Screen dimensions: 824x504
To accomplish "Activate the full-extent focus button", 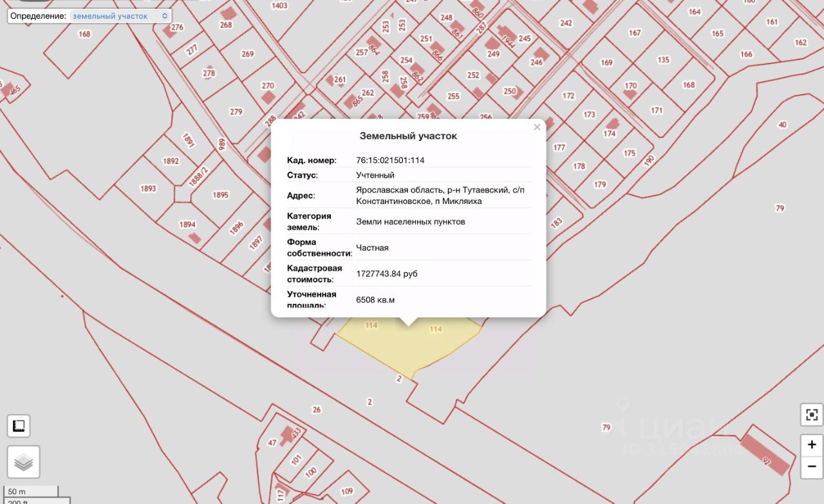I will [812, 415].
